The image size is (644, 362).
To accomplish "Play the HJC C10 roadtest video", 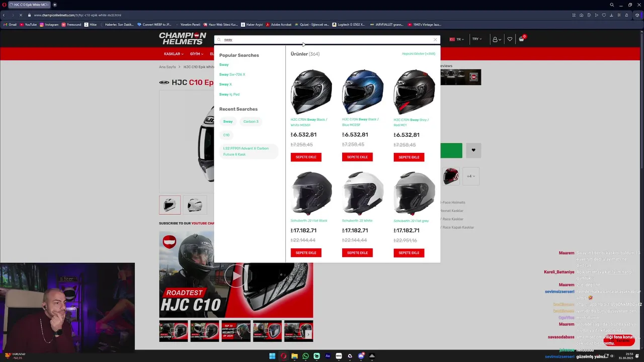I will point(236,275).
